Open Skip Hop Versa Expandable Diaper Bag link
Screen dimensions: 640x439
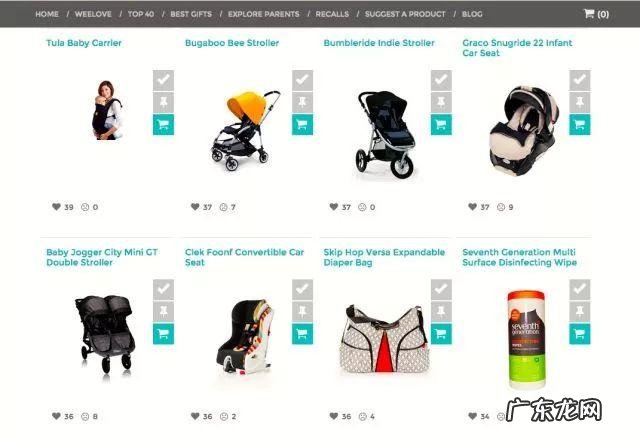click(x=384, y=257)
